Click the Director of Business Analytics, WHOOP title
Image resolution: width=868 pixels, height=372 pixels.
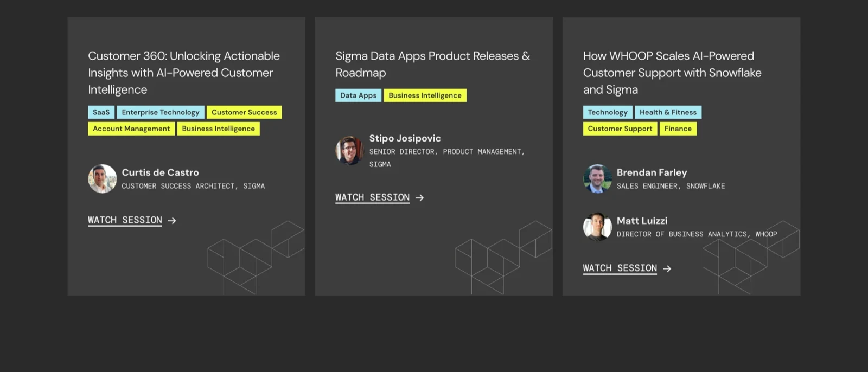coord(697,234)
